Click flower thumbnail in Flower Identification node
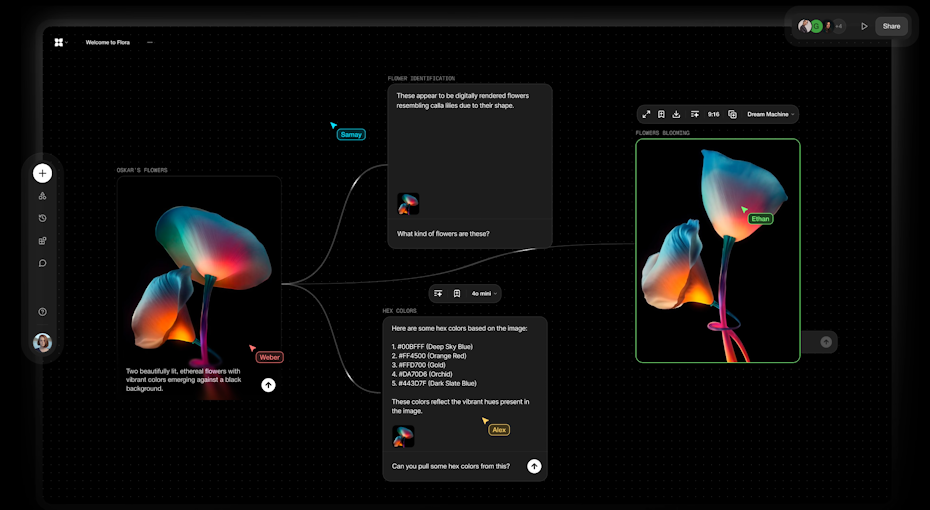 408,204
